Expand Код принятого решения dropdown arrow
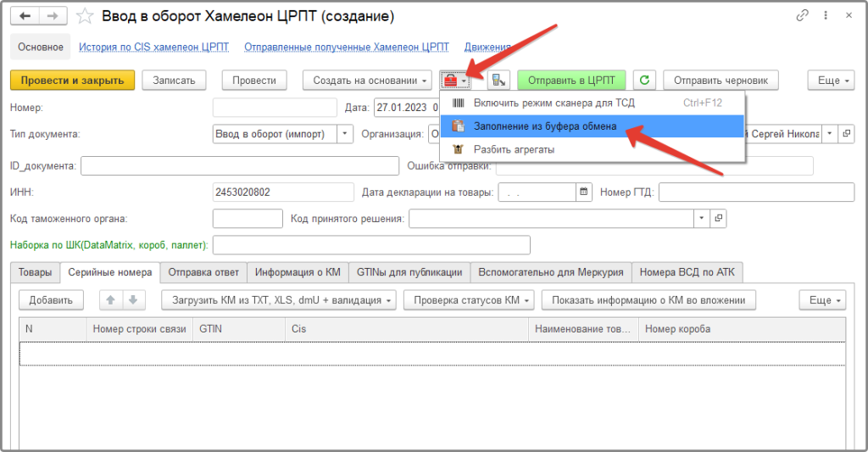 click(701, 219)
